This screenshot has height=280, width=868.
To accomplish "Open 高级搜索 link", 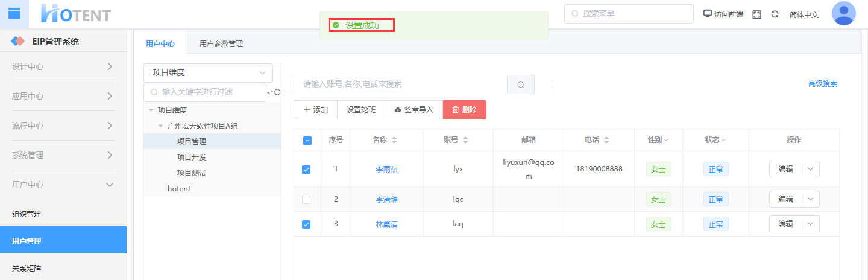I will pyautogui.click(x=822, y=84).
